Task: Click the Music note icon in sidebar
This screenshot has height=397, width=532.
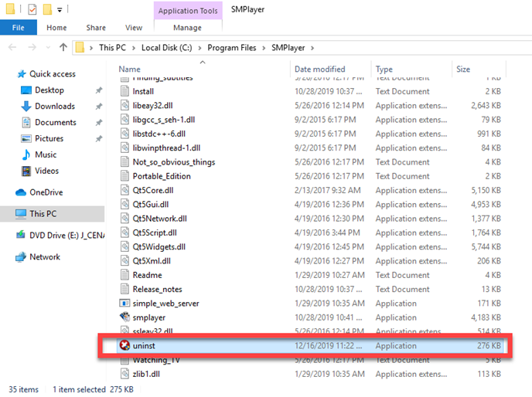Action: click(x=26, y=154)
